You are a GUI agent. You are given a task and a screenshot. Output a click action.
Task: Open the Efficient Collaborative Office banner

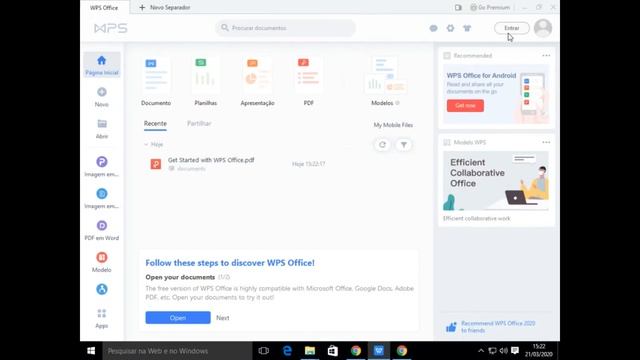496,180
